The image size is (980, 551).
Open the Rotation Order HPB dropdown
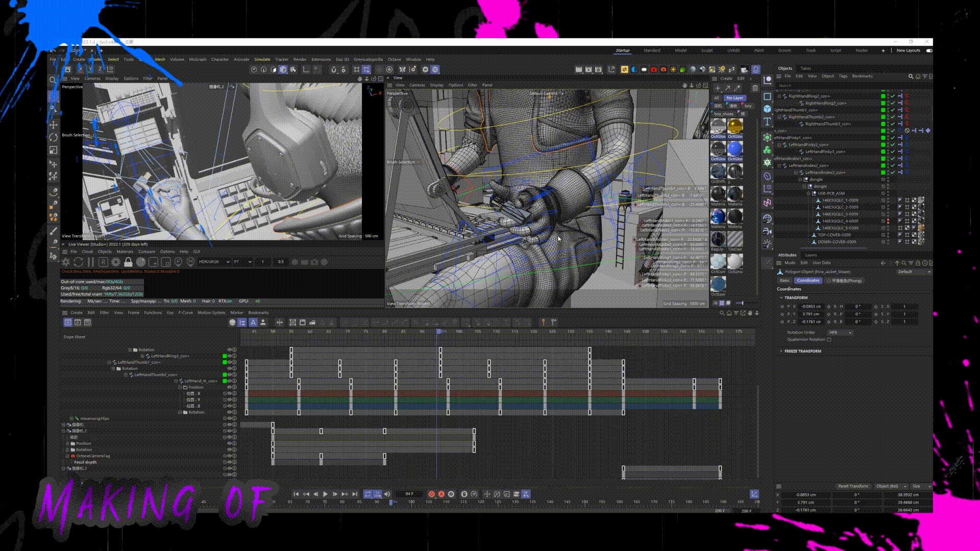[x=840, y=332]
